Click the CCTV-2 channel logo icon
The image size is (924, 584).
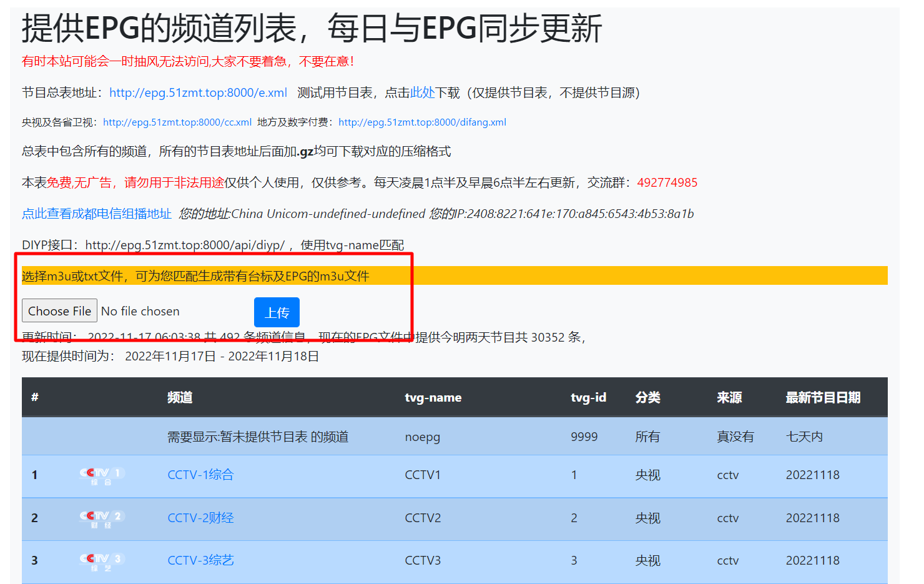pyautogui.click(x=102, y=518)
